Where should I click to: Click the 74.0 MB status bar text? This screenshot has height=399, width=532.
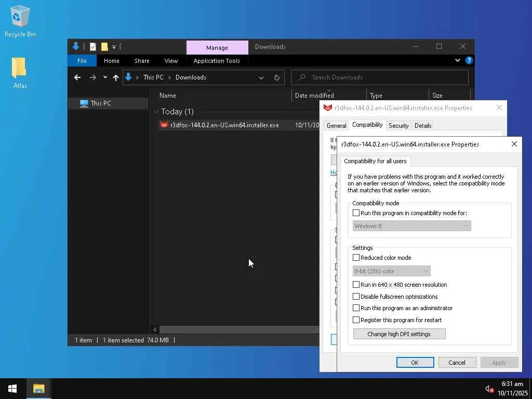pos(158,340)
